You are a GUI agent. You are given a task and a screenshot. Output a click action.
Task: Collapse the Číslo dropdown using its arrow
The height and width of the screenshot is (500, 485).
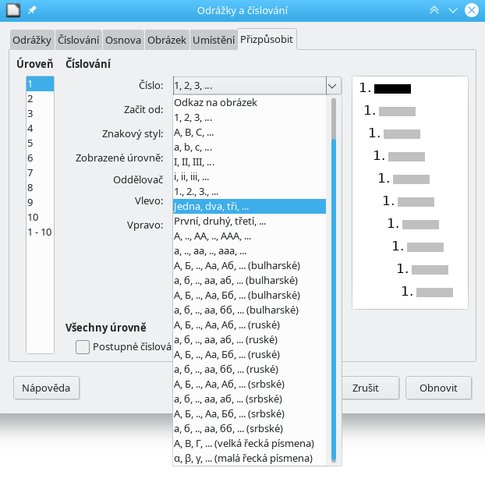333,86
